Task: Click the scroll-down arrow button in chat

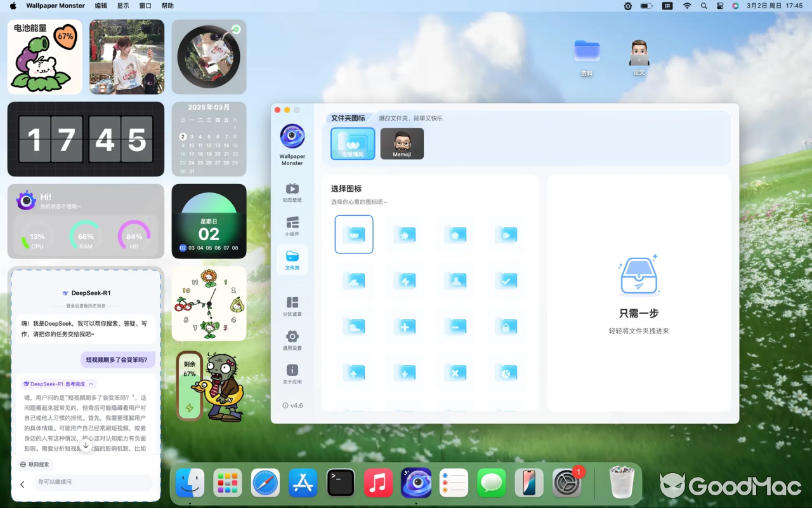Action: click(x=86, y=445)
